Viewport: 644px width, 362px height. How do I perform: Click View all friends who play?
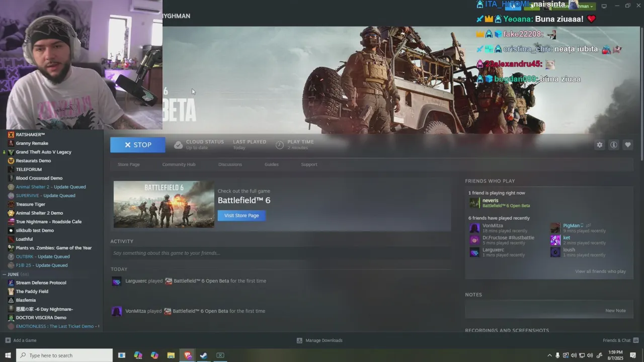pos(600,271)
